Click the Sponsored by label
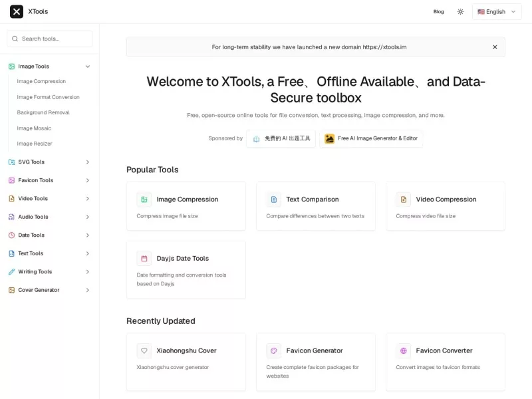Screen dimensions: 532x399 coord(225,138)
